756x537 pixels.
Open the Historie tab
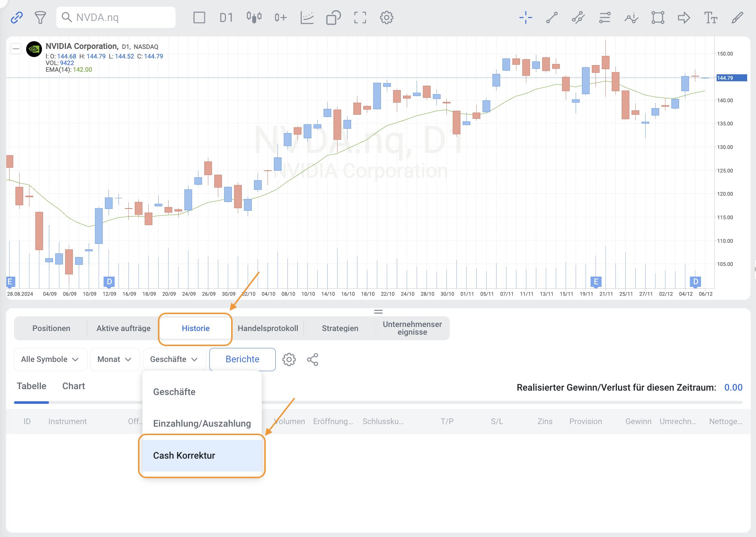tap(195, 328)
